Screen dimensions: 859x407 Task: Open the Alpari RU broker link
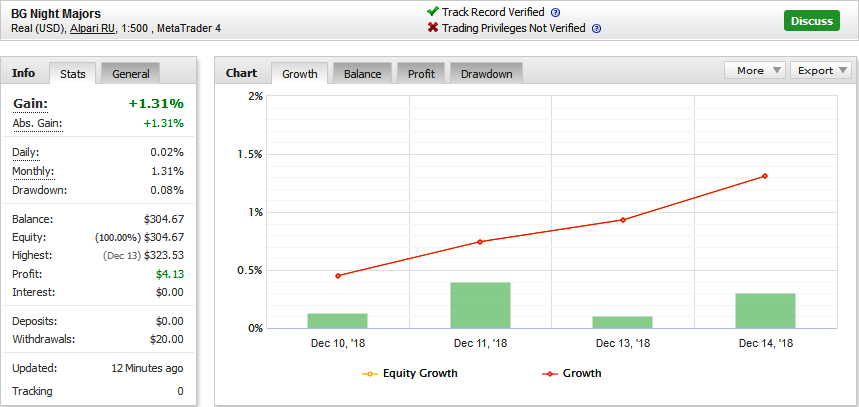pos(93,28)
